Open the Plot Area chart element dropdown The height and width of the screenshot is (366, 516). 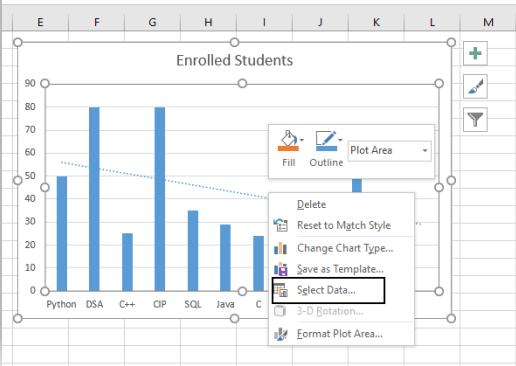point(389,151)
